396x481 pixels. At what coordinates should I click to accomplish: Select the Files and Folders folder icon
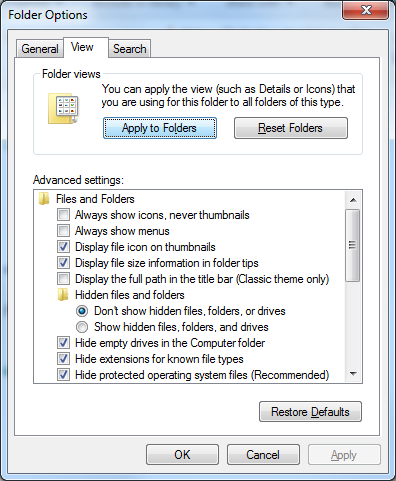click(44, 199)
